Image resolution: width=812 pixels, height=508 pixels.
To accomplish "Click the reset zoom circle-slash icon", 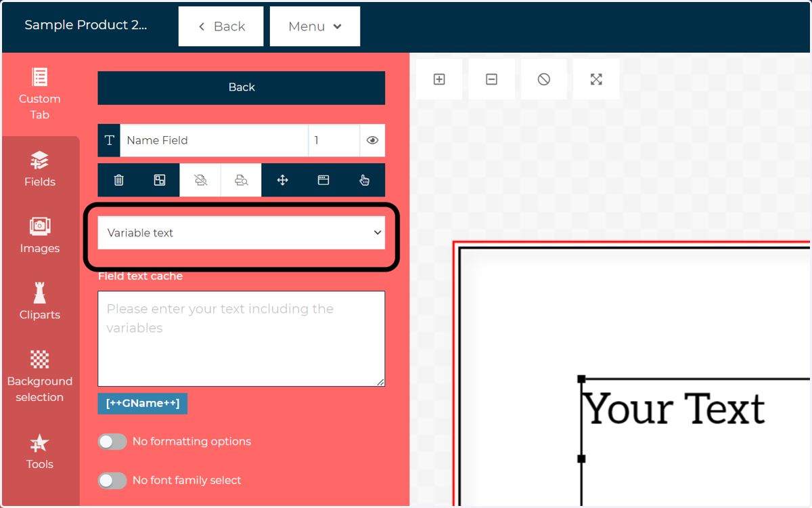I will (544, 79).
